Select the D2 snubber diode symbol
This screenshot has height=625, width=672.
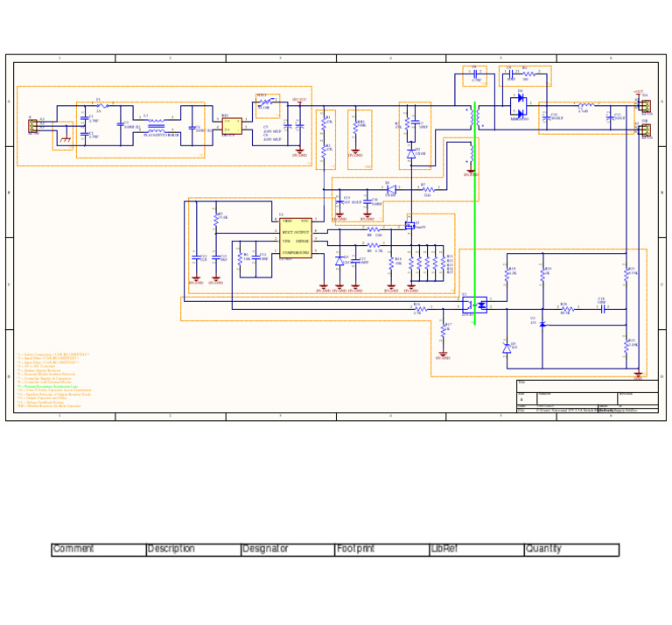point(411,154)
